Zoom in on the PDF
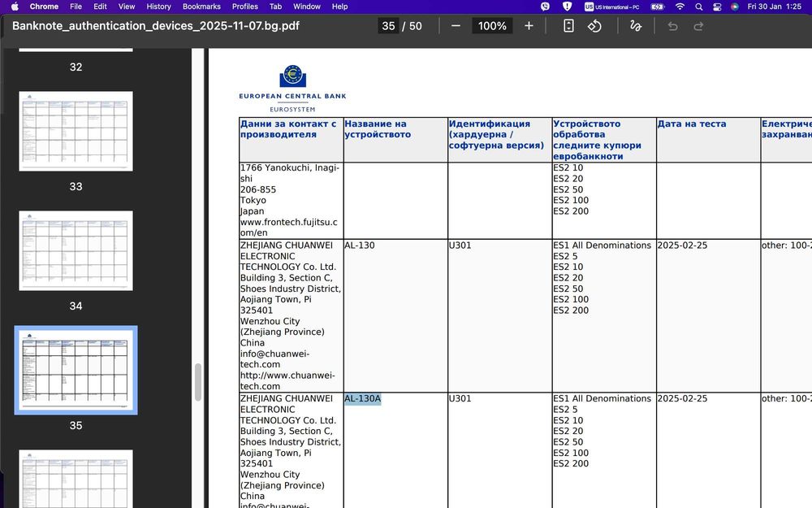812x508 pixels. [529, 26]
